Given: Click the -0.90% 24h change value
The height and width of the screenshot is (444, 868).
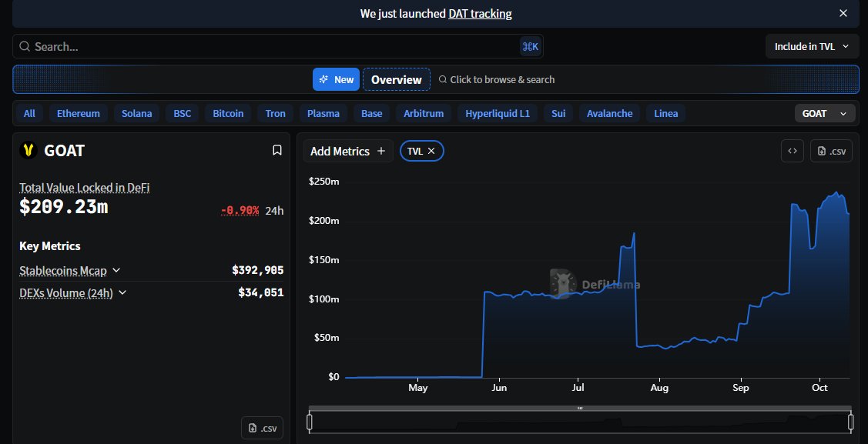Looking at the screenshot, I should click(240, 210).
